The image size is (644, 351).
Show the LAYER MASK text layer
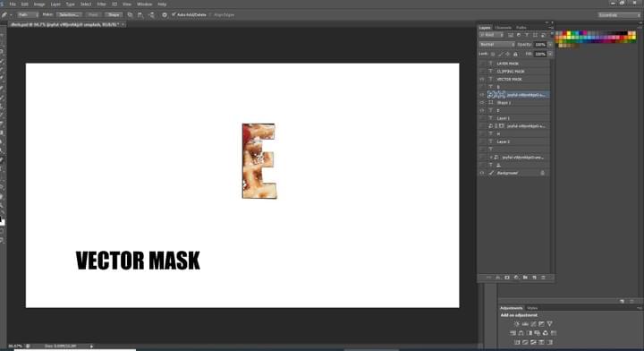point(482,64)
